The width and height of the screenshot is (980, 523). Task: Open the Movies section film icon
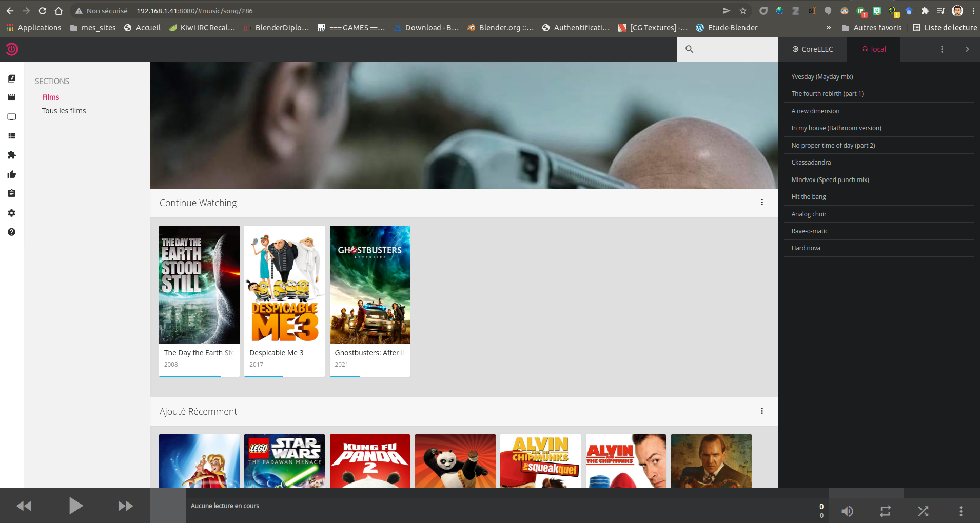pyautogui.click(x=12, y=97)
